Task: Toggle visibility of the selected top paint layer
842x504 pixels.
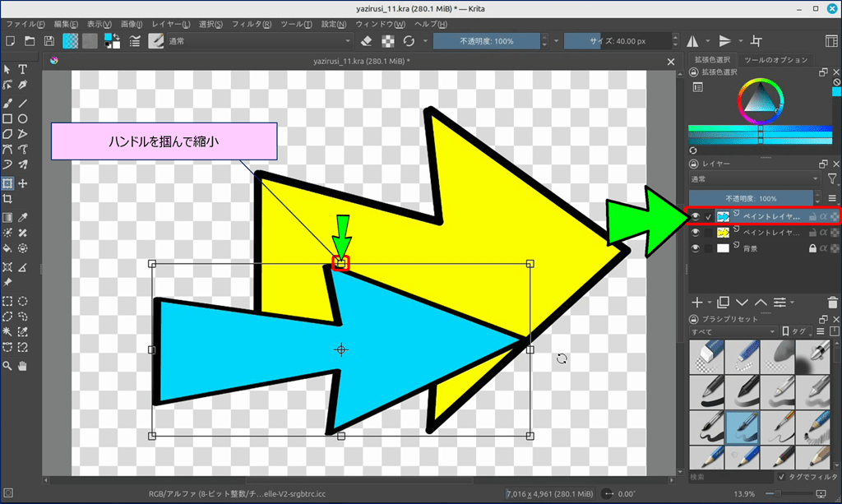Action: pyautogui.click(x=696, y=216)
